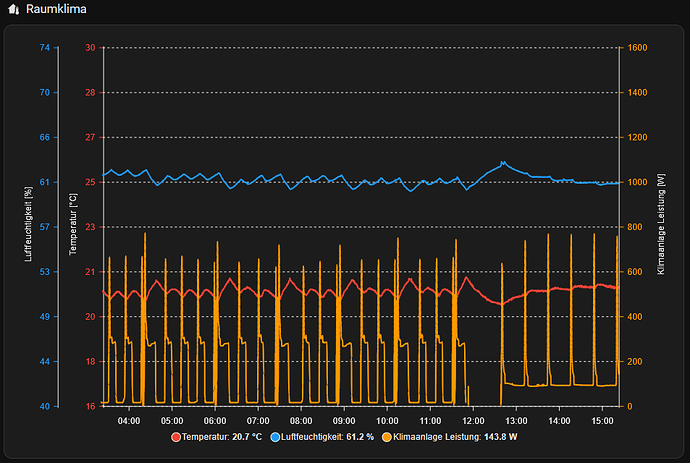Click the 06:00 time axis label

(x=215, y=421)
